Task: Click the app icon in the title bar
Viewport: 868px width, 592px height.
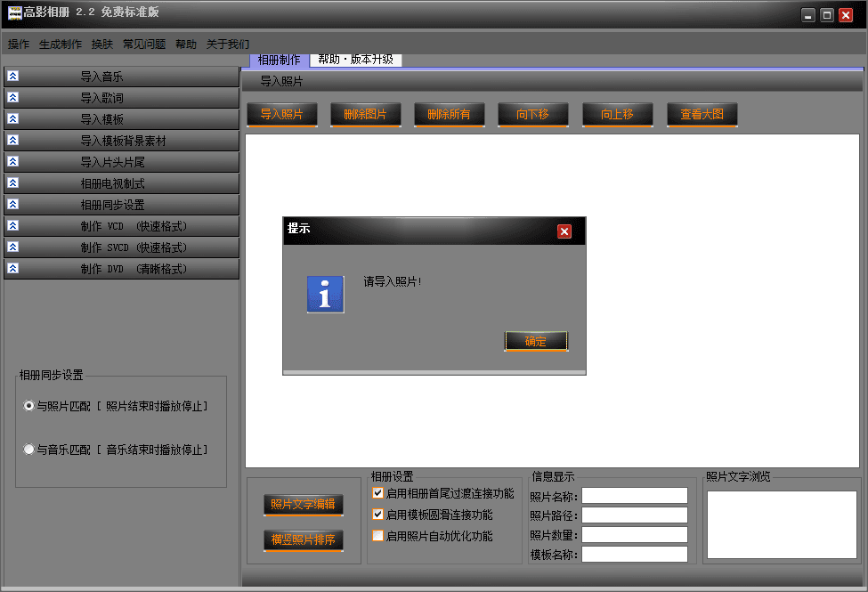Action: point(14,13)
